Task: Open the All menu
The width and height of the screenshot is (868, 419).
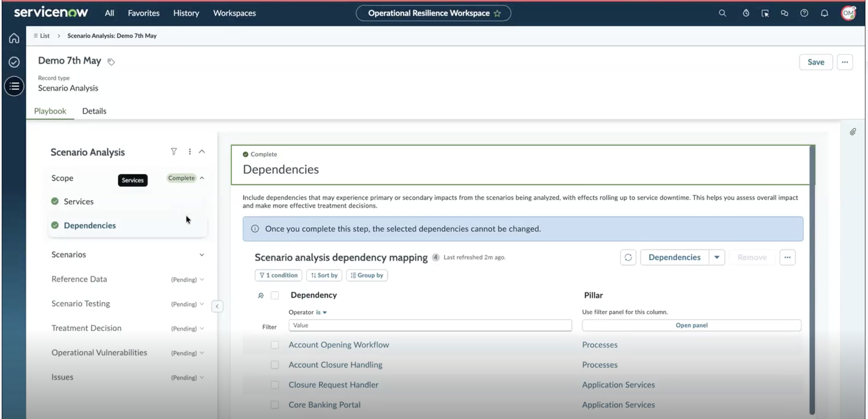Action: [x=109, y=13]
